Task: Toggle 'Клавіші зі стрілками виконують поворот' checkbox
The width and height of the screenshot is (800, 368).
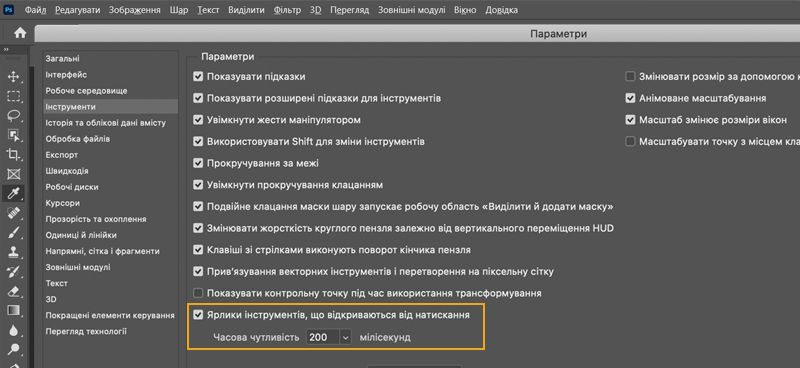Action: pos(198,250)
